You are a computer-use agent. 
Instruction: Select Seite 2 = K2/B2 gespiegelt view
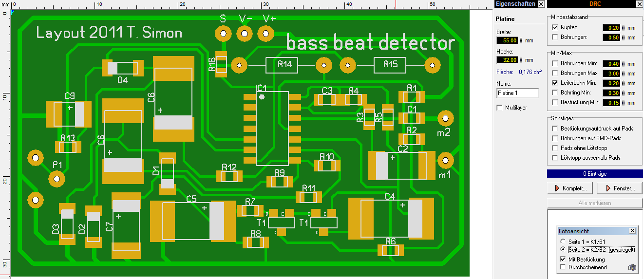[564, 249]
